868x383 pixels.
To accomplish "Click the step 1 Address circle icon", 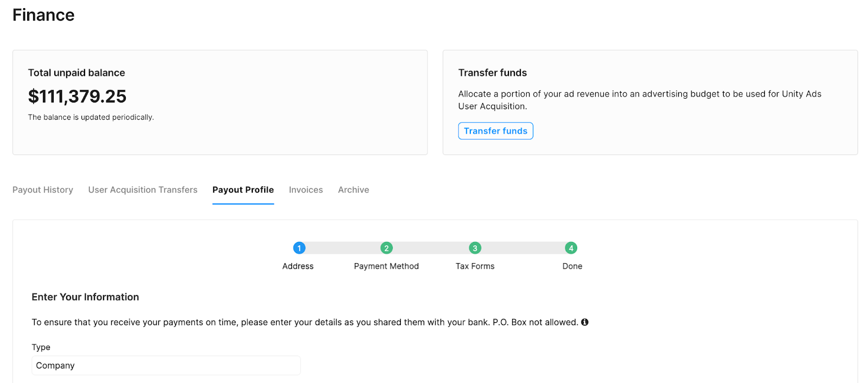I will tap(299, 248).
